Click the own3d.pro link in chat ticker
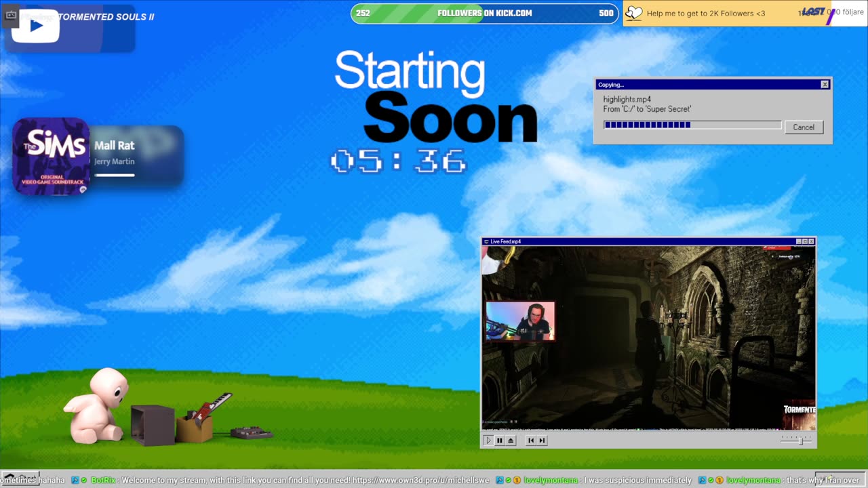 (420, 481)
